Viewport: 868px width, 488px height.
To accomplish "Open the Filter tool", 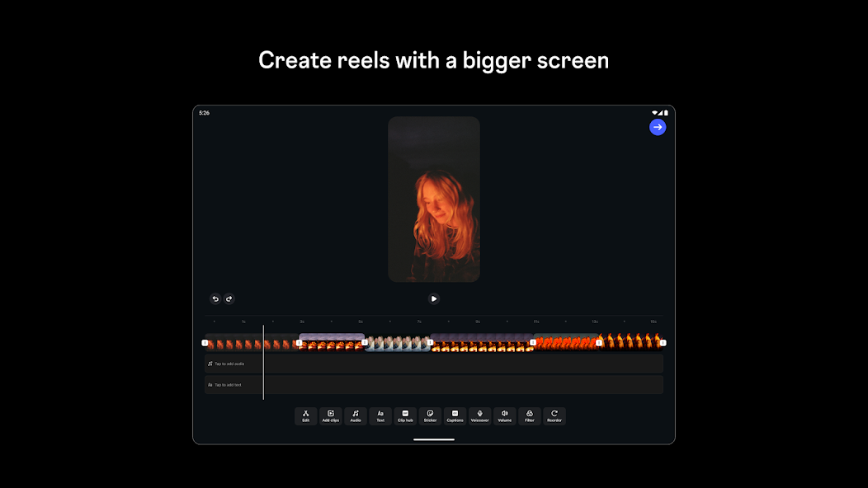I will tap(530, 416).
